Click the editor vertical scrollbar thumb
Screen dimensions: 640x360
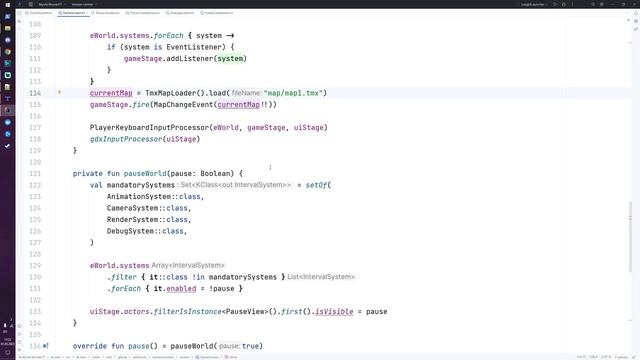point(630,237)
